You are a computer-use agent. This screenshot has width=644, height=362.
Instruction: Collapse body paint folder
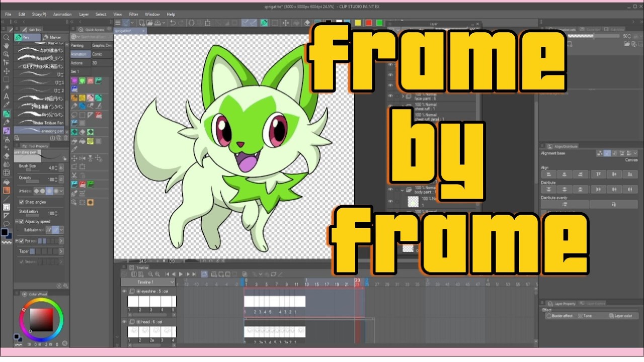402,190
